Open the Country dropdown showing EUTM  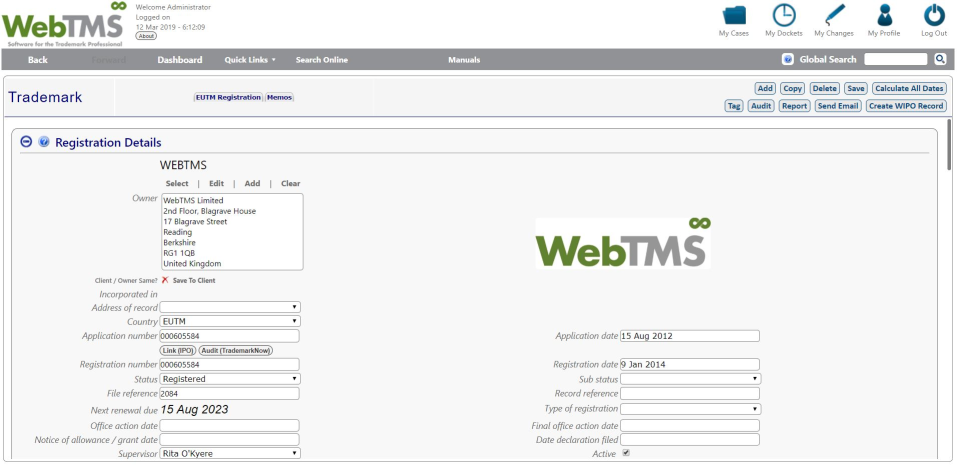coord(230,321)
